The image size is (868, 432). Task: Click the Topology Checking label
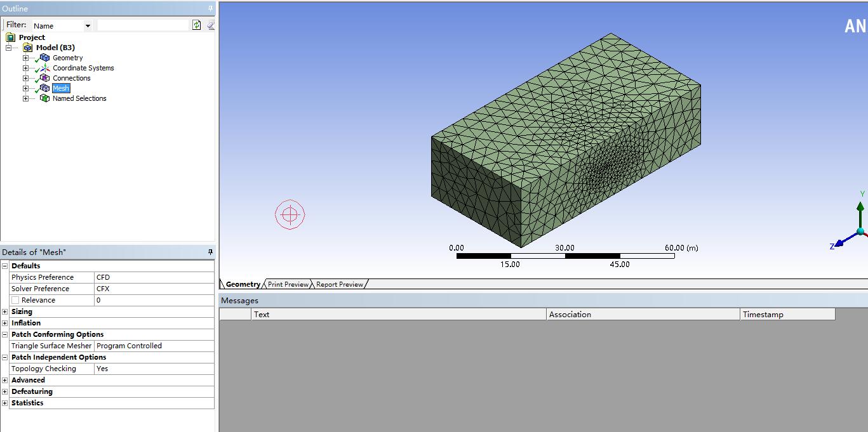pos(43,369)
